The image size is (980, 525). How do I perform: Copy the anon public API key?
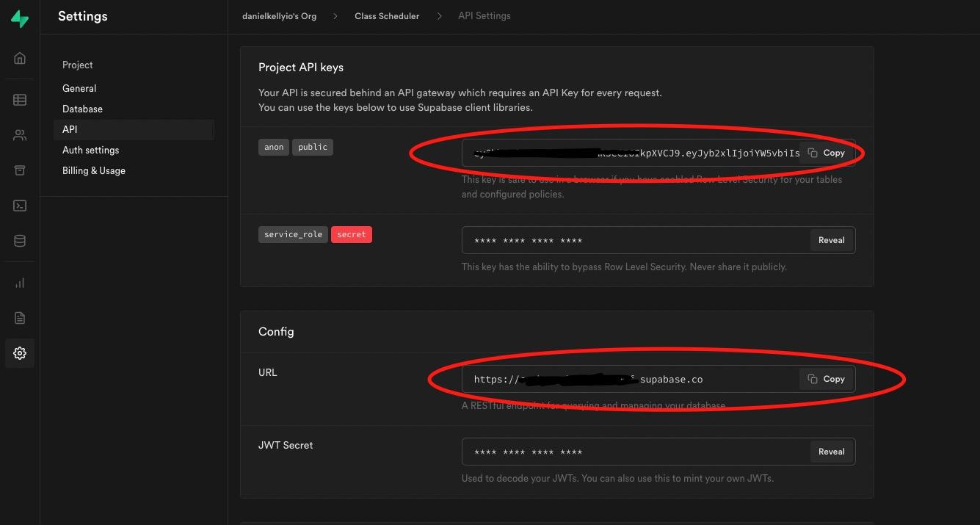click(827, 153)
